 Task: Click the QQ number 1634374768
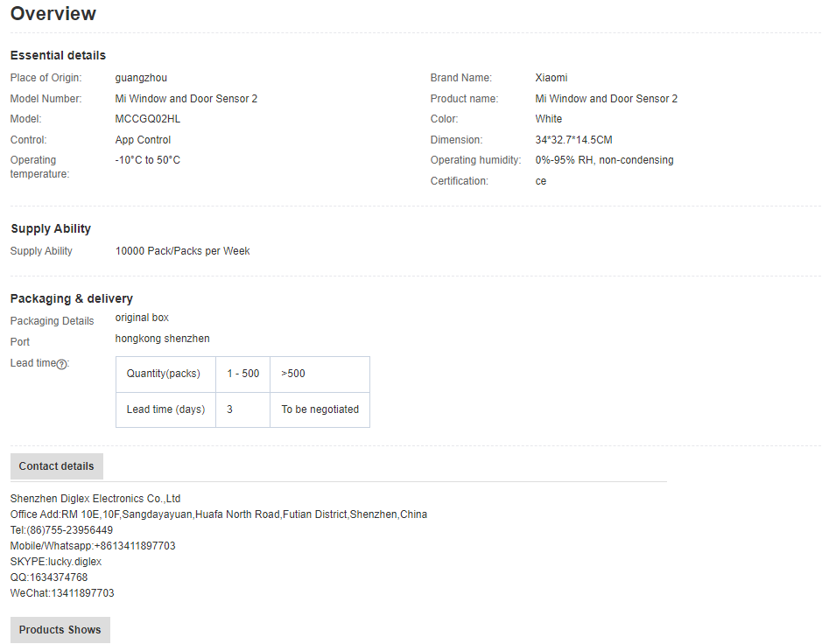click(59, 577)
